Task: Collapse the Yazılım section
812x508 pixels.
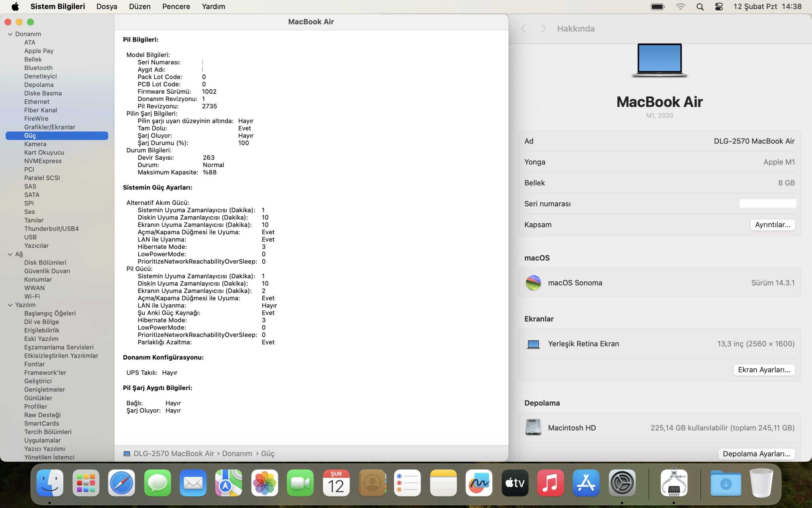Action: tap(10, 305)
